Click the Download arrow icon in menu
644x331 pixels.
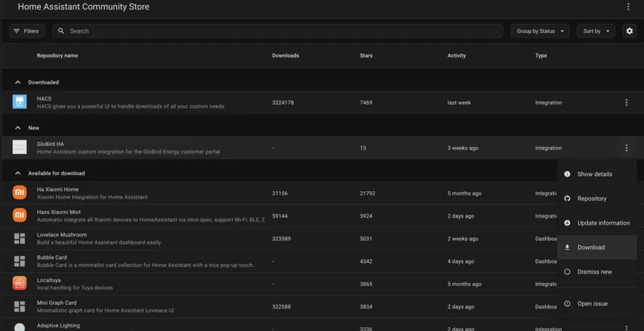pyautogui.click(x=567, y=247)
